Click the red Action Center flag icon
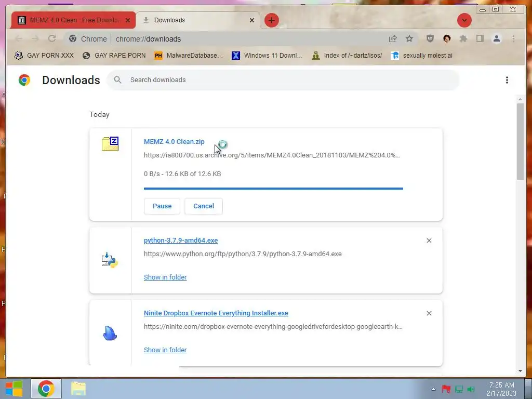This screenshot has width=532, height=399. point(446,389)
